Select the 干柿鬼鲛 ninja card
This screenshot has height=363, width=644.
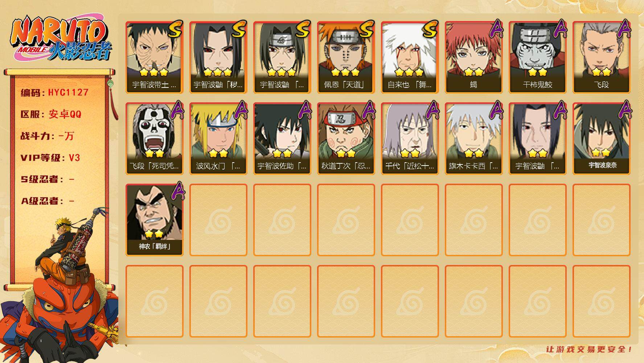coord(537,57)
